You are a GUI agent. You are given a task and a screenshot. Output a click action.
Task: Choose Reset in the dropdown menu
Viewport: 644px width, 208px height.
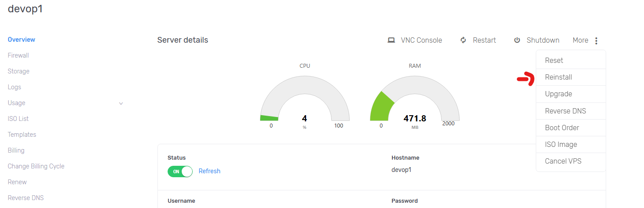[554, 61]
